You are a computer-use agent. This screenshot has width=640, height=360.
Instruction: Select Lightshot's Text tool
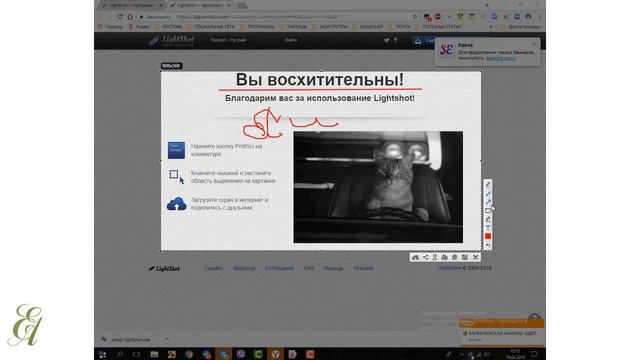pyautogui.click(x=488, y=228)
